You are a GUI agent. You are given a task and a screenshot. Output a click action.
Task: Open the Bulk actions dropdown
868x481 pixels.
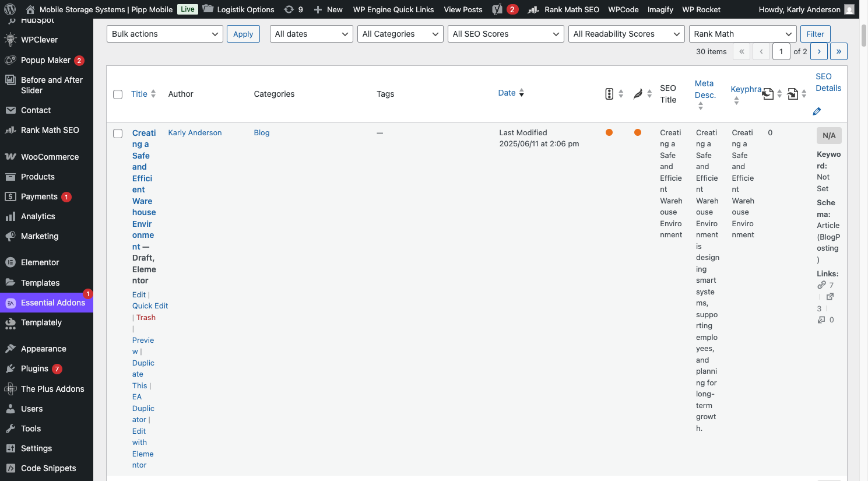pos(165,34)
